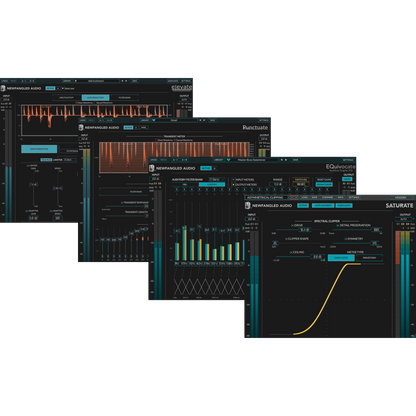Open the Auditory Filter Bank band count dropdown

[x=216, y=179]
